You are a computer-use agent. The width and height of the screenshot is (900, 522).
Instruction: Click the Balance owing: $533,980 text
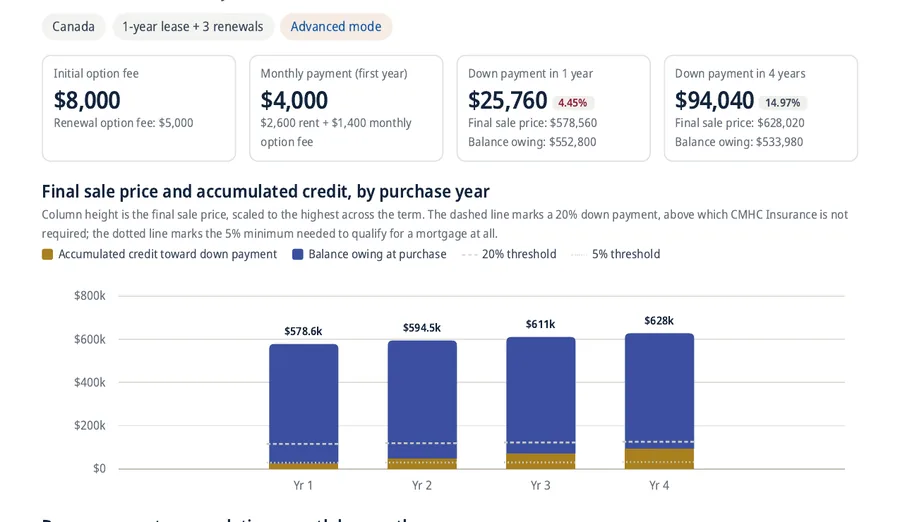point(739,142)
